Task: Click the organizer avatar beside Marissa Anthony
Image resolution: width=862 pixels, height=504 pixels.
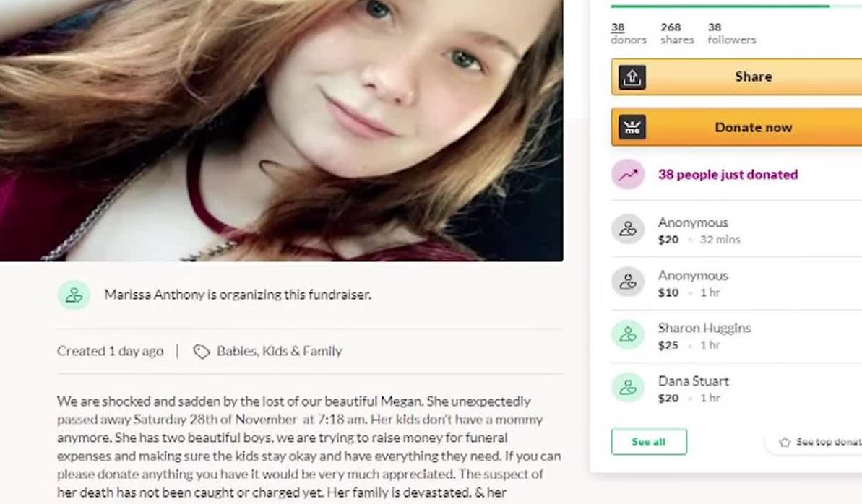Action: [74, 295]
